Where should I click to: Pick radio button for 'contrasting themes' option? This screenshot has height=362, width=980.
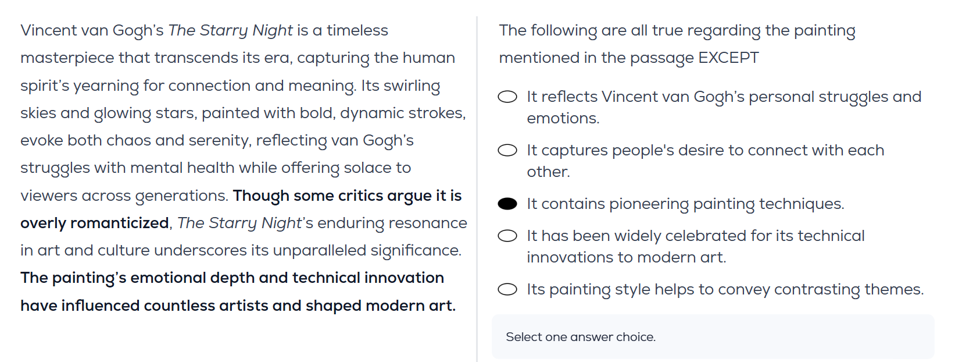507,289
